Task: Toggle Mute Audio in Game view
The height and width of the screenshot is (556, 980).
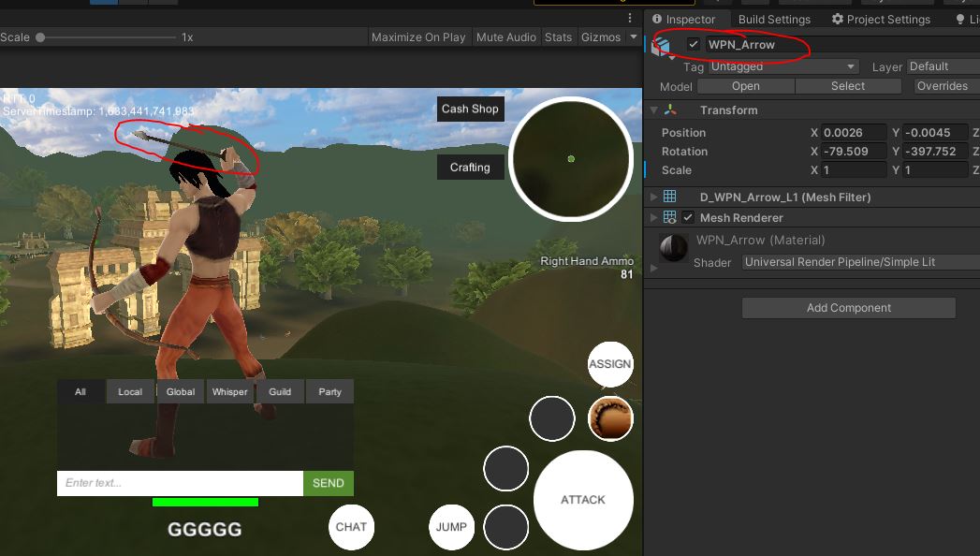Action: click(x=506, y=37)
